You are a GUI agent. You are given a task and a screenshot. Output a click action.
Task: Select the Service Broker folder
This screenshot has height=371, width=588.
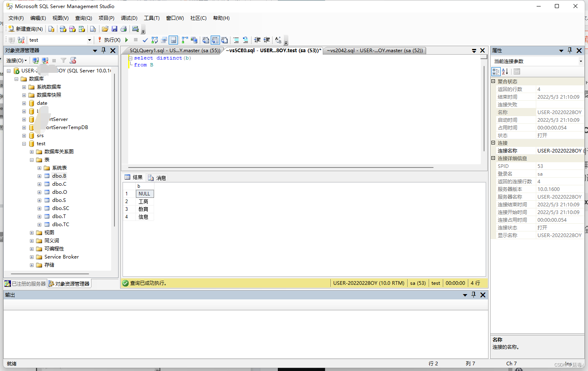(x=61, y=257)
